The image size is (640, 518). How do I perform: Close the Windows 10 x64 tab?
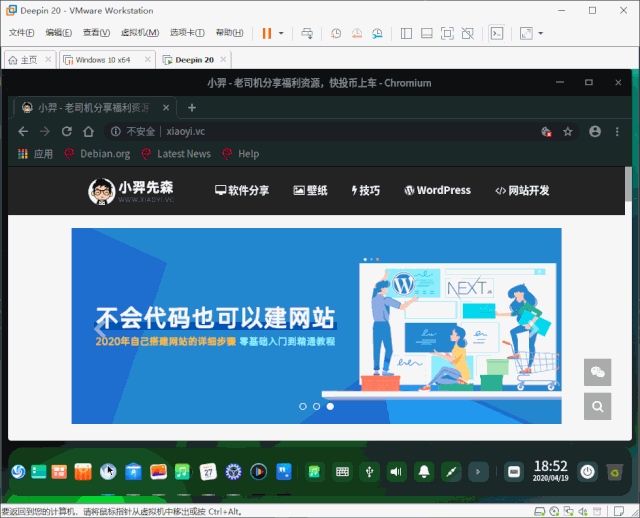(148, 60)
